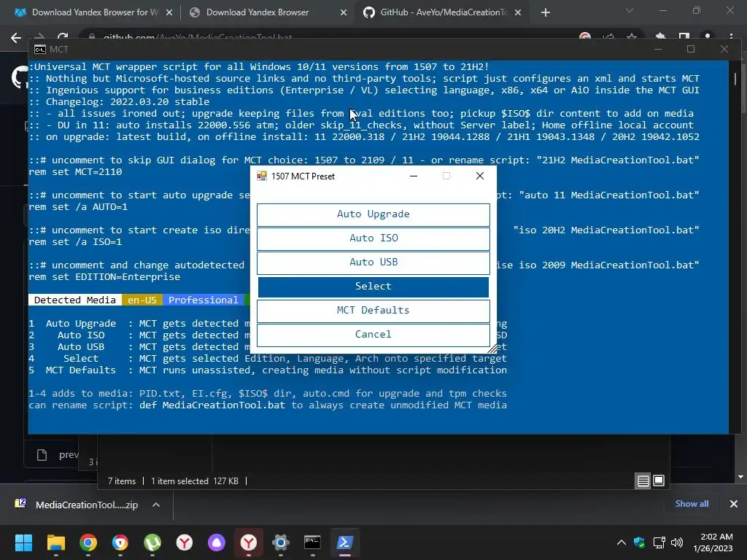Open active Yandex Browser taskbar icon
This screenshot has height=560, width=747.
(249, 542)
